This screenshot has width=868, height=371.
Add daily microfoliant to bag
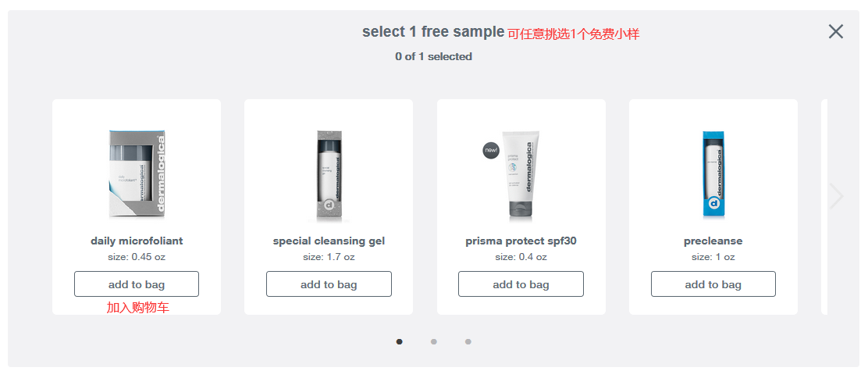pyautogui.click(x=137, y=284)
